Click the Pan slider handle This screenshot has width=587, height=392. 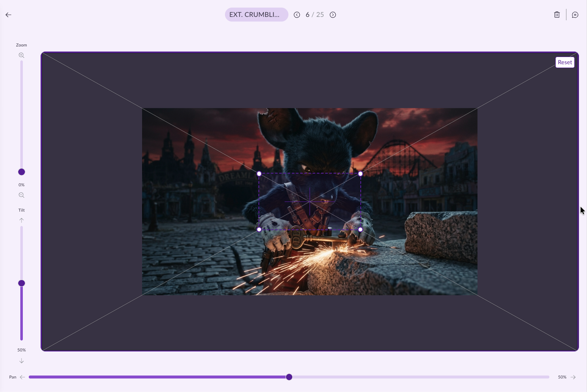pos(289,377)
